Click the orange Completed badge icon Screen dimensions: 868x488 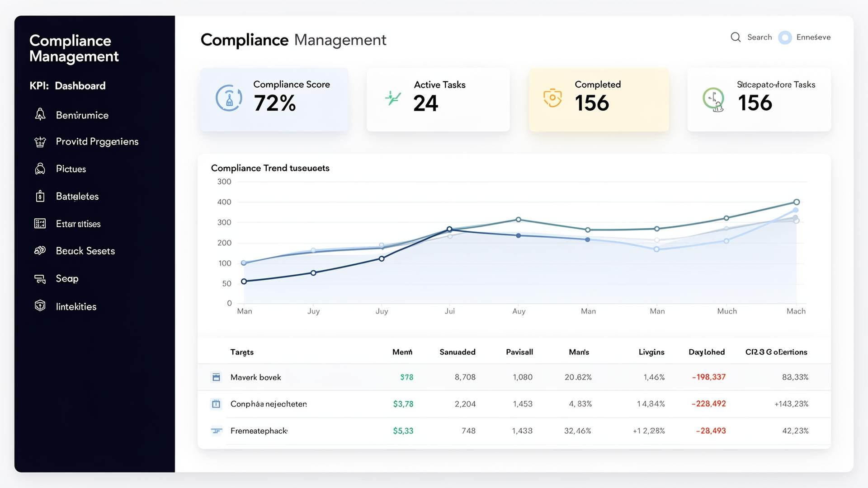(552, 99)
